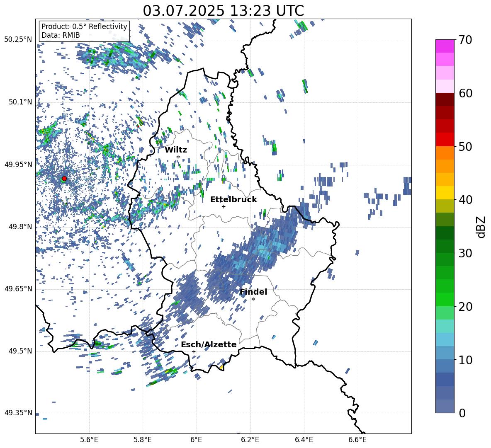This screenshot has height=448, width=491.
Task: Click the yellow echo on Luxembourg's southern border
Action: (x=221, y=367)
